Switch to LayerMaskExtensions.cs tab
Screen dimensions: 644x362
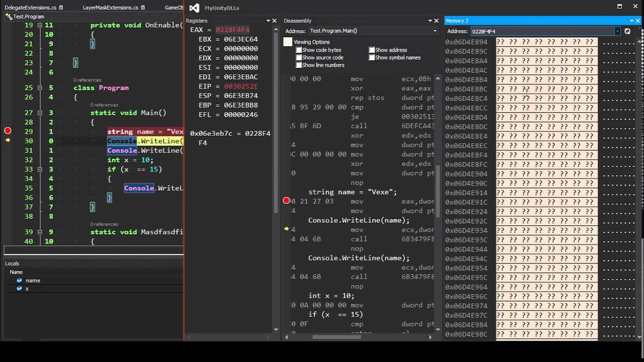coord(110,8)
